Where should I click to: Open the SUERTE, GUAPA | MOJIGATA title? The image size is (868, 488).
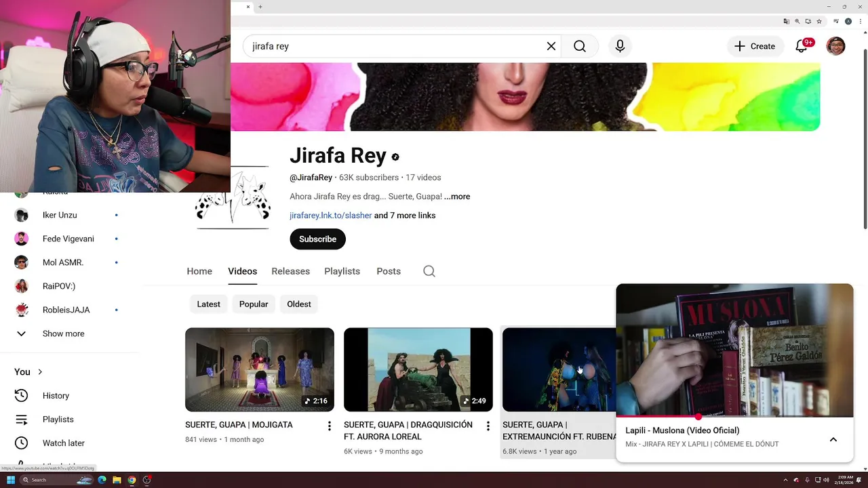pyautogui.click(x=239, y=425)
